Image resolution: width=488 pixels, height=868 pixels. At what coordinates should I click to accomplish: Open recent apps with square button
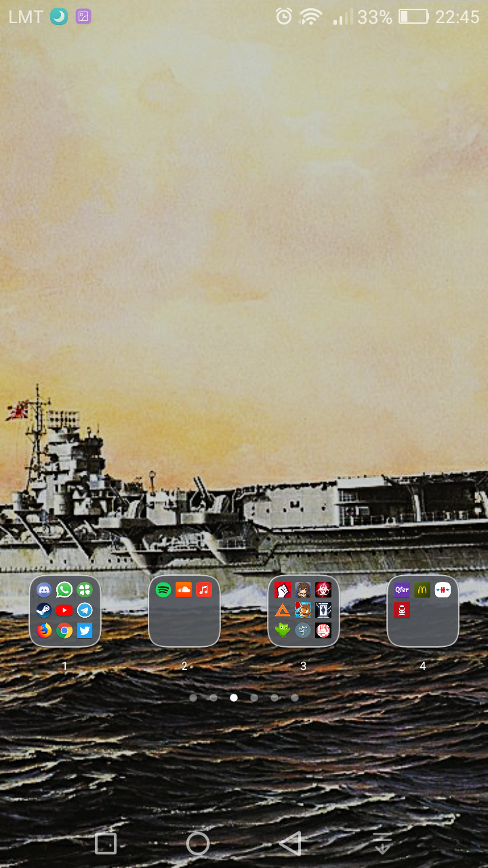click(106, 844)
